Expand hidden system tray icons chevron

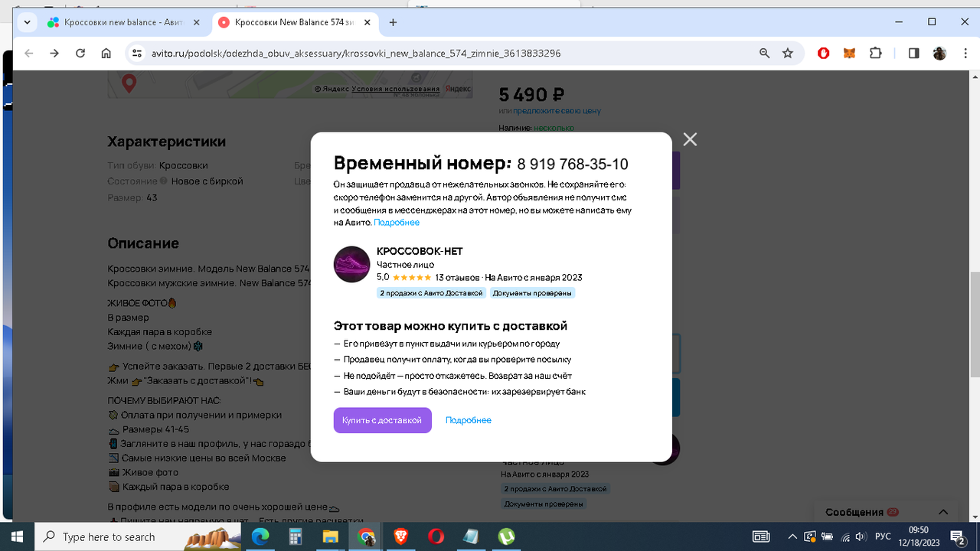(792, 536)
